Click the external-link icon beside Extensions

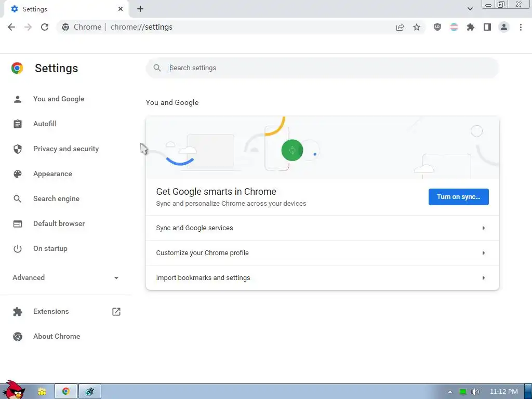[116, 312]
